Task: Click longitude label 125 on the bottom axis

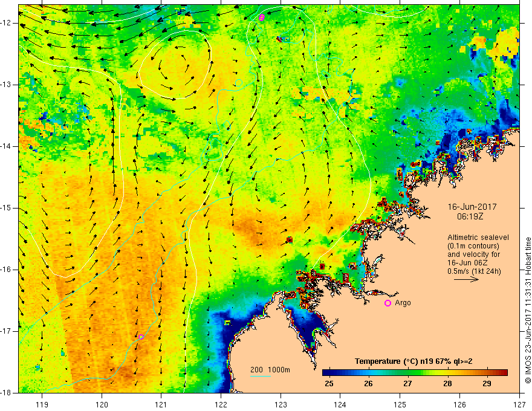Action: [x=400, y=405]
